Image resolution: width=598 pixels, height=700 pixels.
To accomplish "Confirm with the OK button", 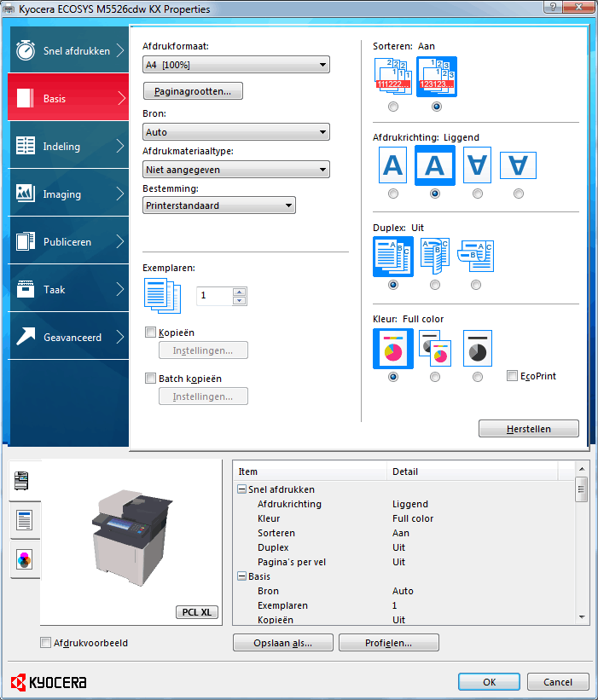I will pos(489,682).
